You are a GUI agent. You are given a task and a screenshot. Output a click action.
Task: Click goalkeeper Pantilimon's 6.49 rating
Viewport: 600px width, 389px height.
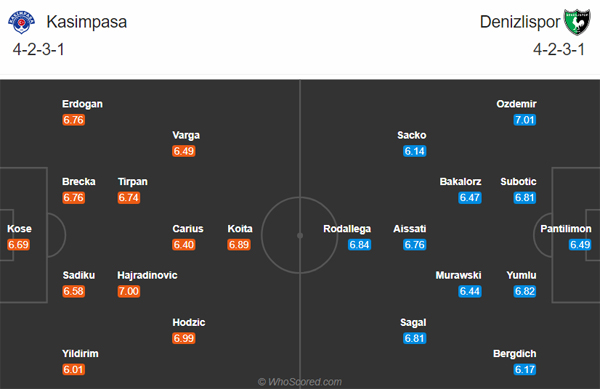click(x=580, y=244)
